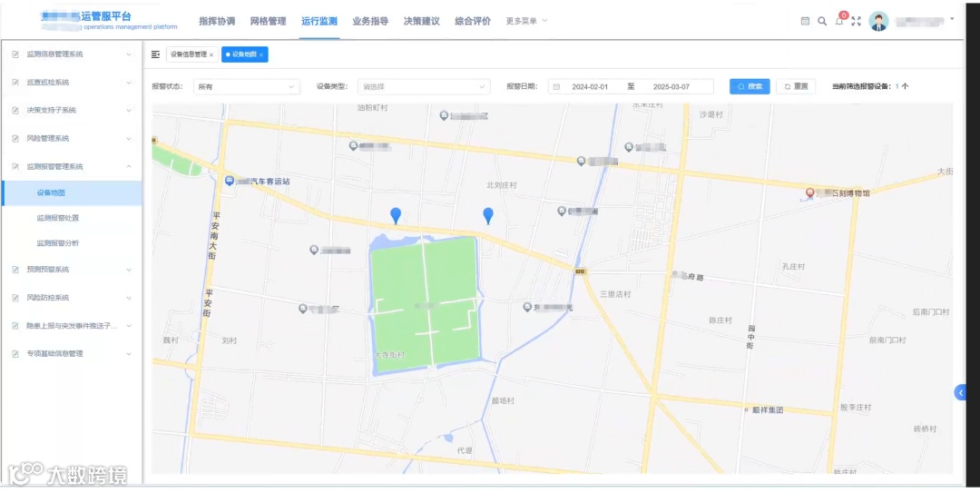This screenshot has width=980, height=493.
Task: Open user account dropdown arrow
Action: 952,19
